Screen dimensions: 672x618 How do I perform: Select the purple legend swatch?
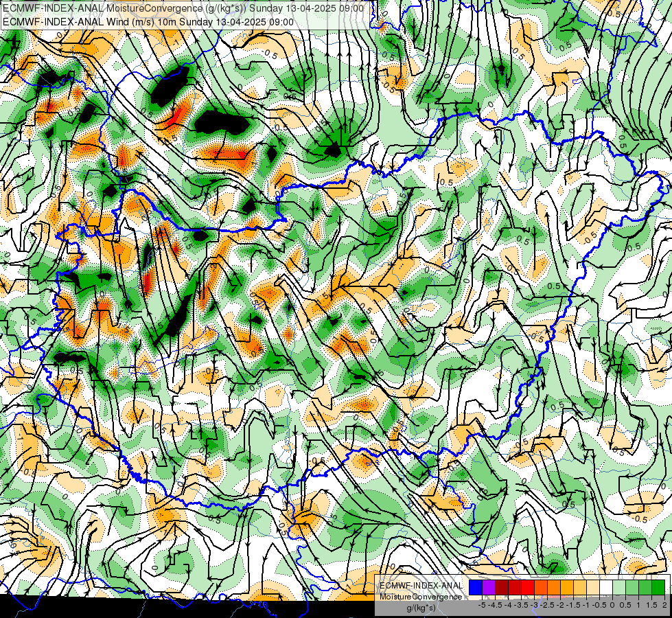pos(489,588)
